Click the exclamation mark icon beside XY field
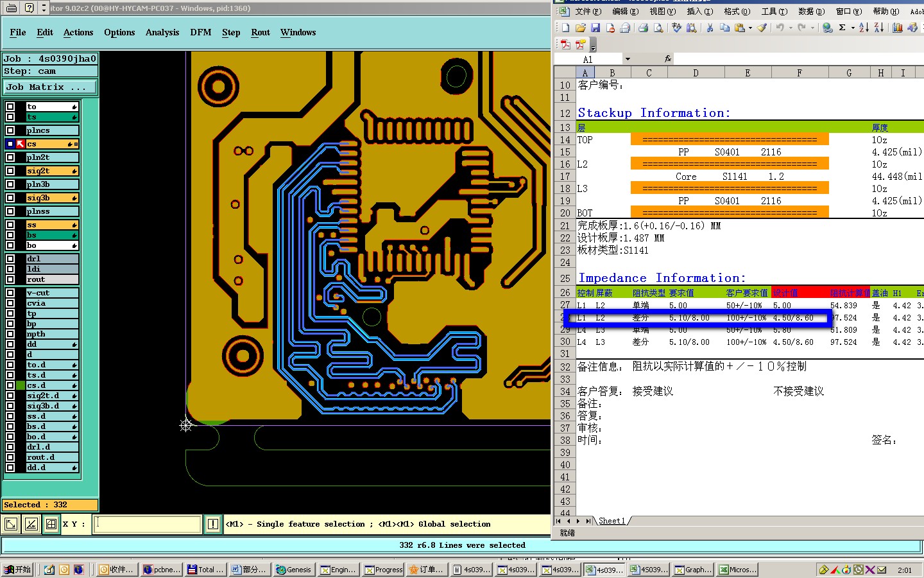 click(213, 524)
